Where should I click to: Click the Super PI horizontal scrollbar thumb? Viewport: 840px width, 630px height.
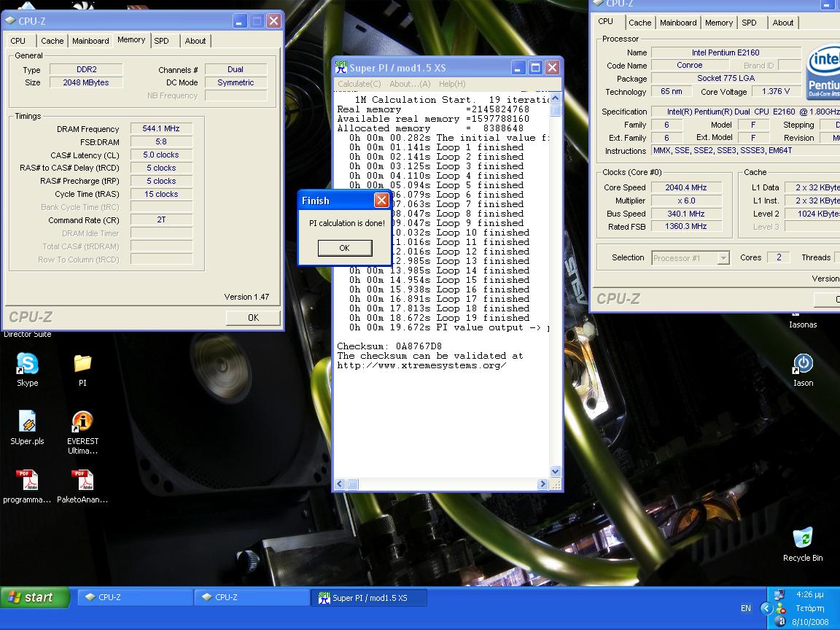(352, 484)
